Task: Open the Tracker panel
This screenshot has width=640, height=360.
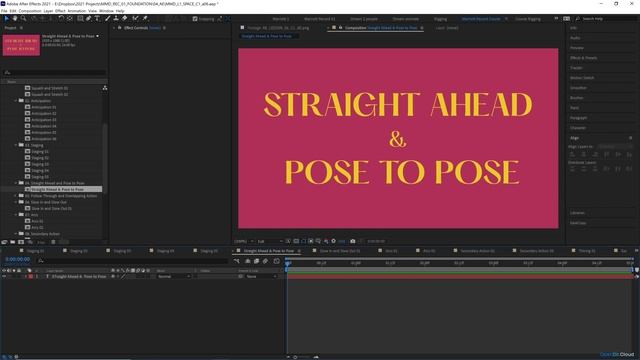Action: point(576,68)
